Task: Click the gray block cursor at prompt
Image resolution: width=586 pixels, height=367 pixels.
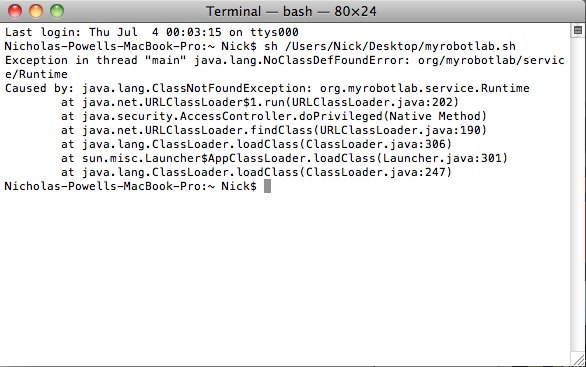Action: click(267, 186)
